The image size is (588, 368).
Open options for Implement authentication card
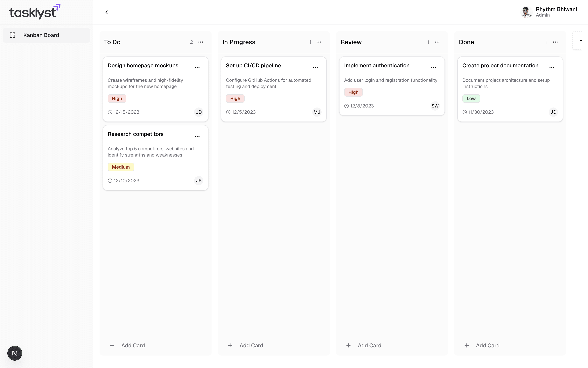coord(433,68)
